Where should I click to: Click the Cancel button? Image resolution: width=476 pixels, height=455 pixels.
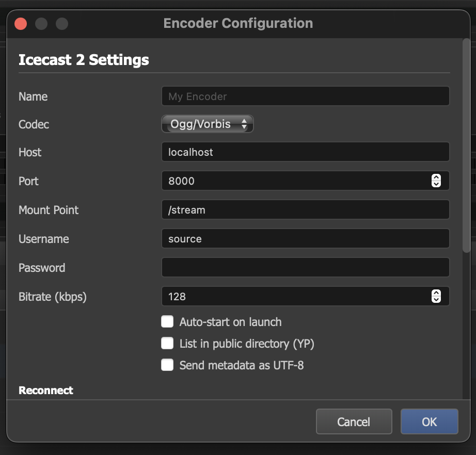[354, 421]
